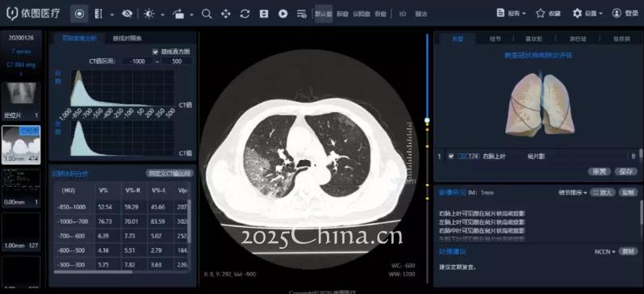Delete finding row with trash icon
Screen dimensions: 644x294
pos(633,156)
